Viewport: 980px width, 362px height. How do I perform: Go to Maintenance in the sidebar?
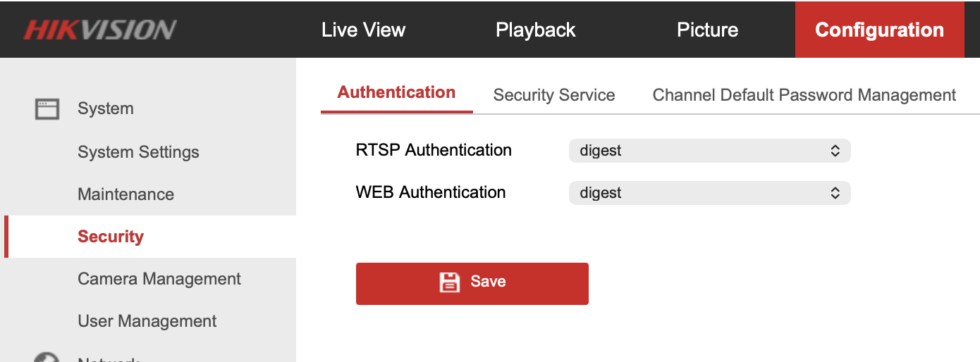(x=125, y=194)
